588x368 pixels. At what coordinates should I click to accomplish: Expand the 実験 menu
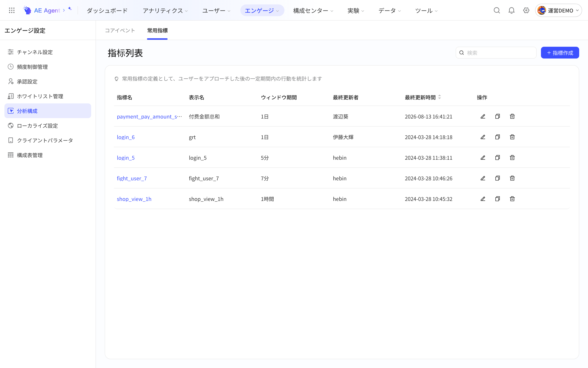click(x=356, y=10)
